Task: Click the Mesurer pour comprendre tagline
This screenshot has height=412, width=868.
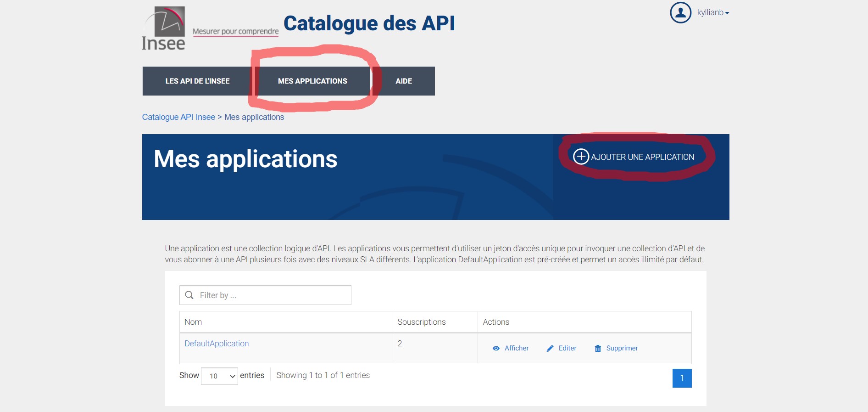Action: pos(236,31)
